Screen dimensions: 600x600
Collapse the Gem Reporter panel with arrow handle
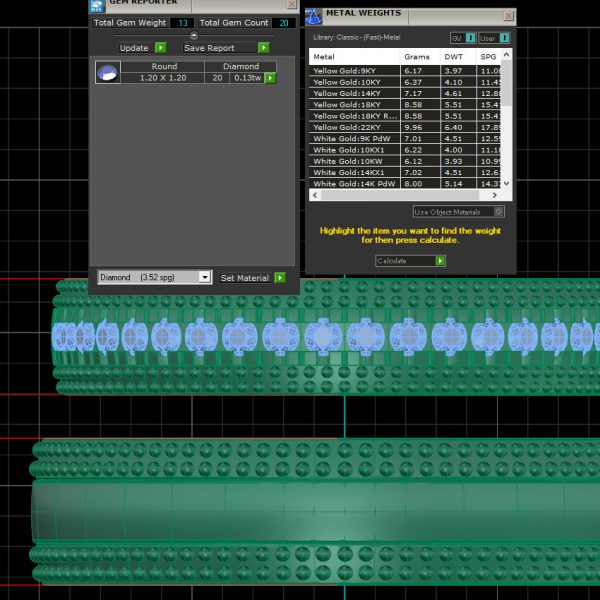[194, 35]
